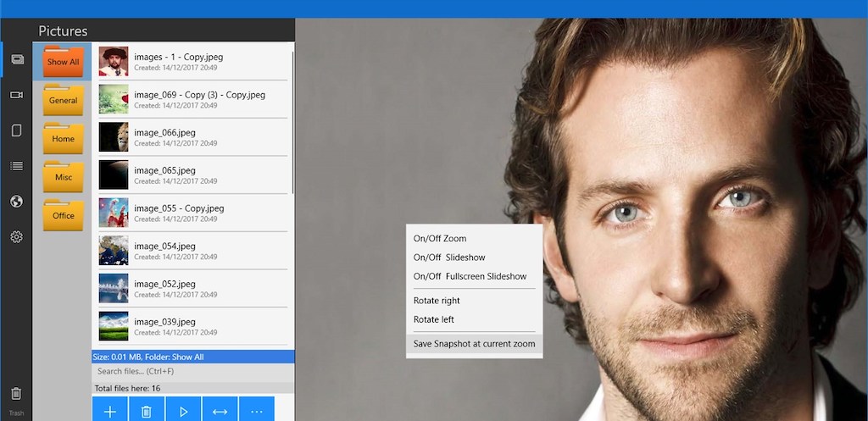Screen dimensions: 868x421
Task: Open the more options ellipsis button
Action: (257, 411)
